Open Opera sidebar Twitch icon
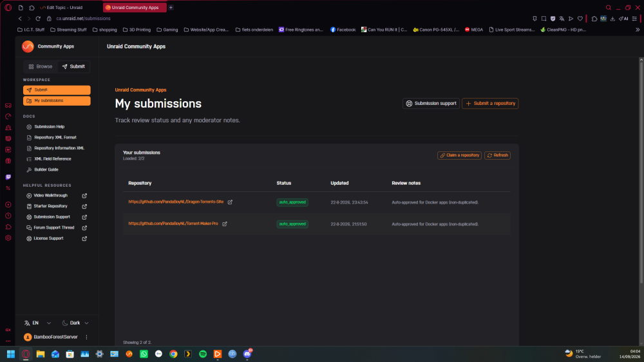This screenshot has width=644, height=362. [8, 177]
